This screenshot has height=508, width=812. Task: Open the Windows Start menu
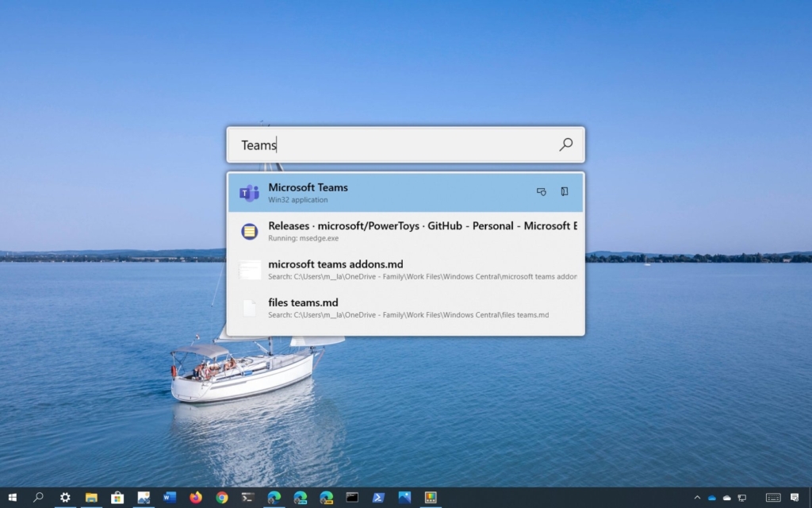click(13, 498)
